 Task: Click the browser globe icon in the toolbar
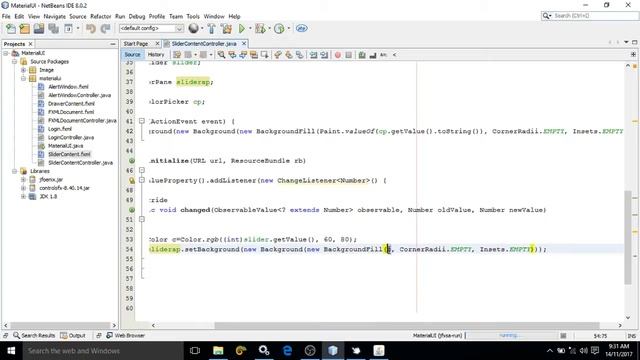coord(193,28)
